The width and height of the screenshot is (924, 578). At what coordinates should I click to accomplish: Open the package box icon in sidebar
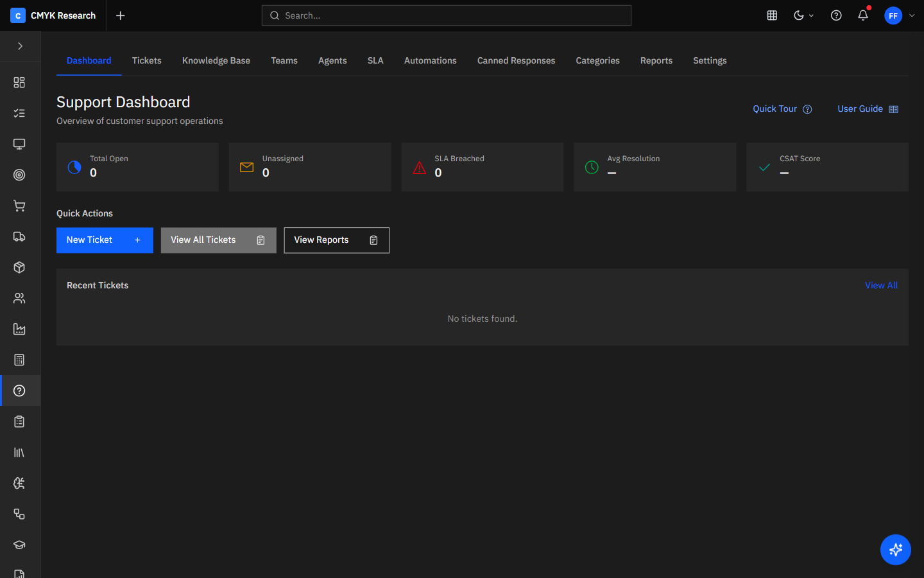click(19, 267)
